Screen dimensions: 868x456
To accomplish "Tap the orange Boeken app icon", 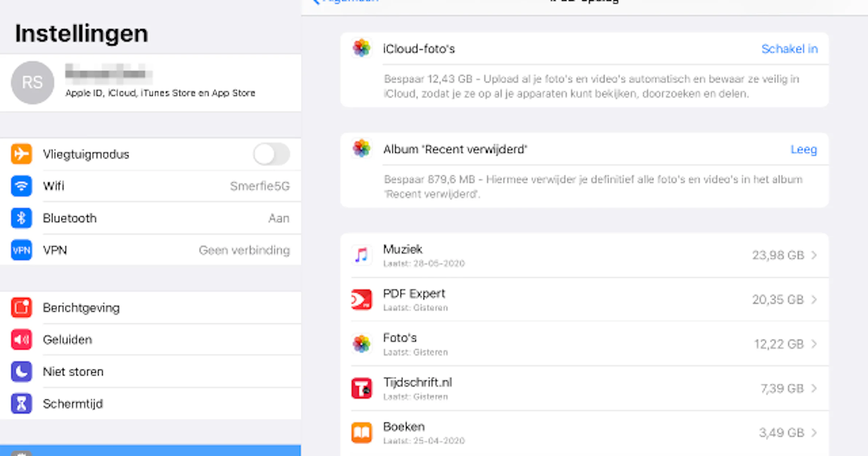I will (x=361, y=432).
